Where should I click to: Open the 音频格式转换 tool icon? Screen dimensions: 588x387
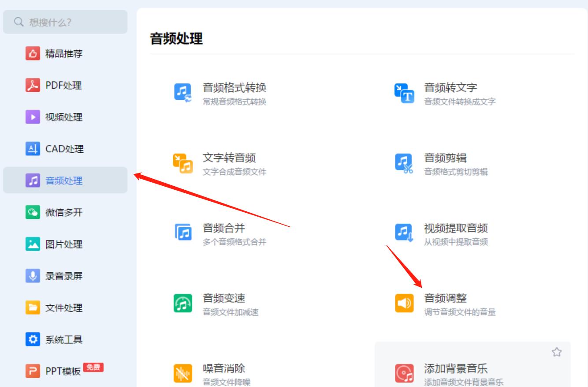[185, 90]
